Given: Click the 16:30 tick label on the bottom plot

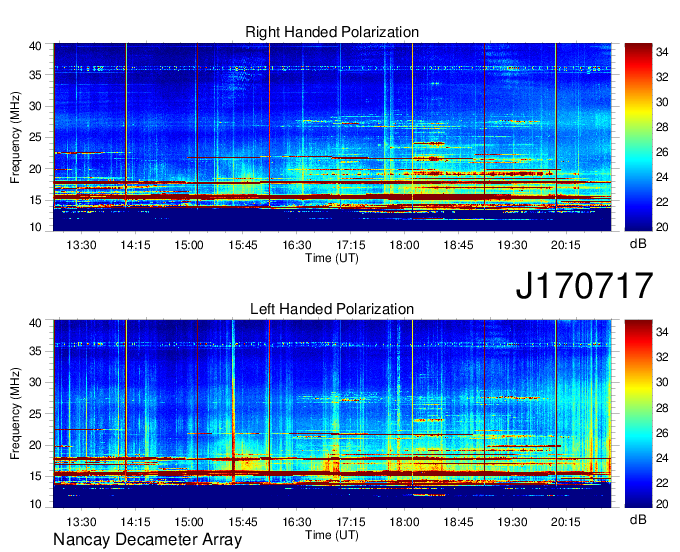Looking at the screenshot, I should 297,522.
